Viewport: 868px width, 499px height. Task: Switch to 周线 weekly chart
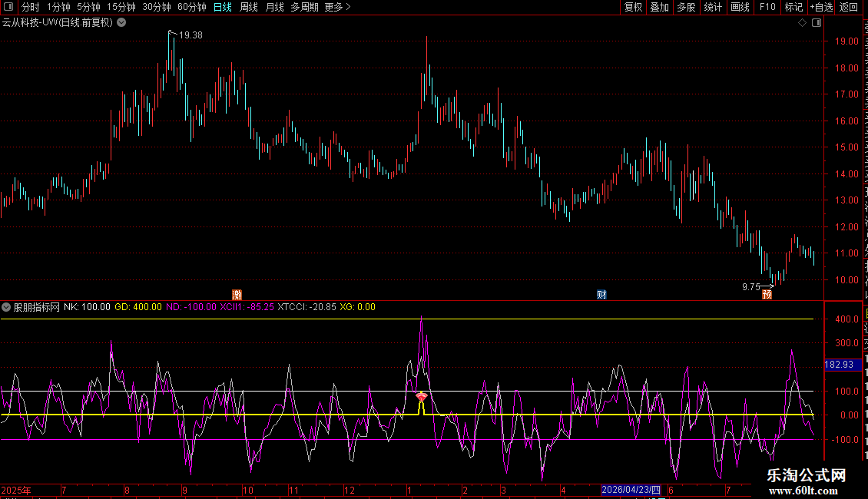click(249, 7)
